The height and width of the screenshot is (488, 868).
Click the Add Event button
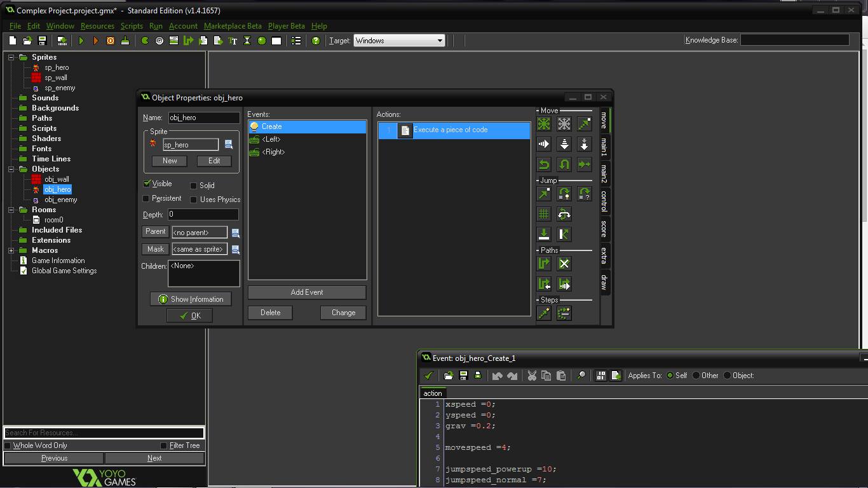(x=307, y=292)
